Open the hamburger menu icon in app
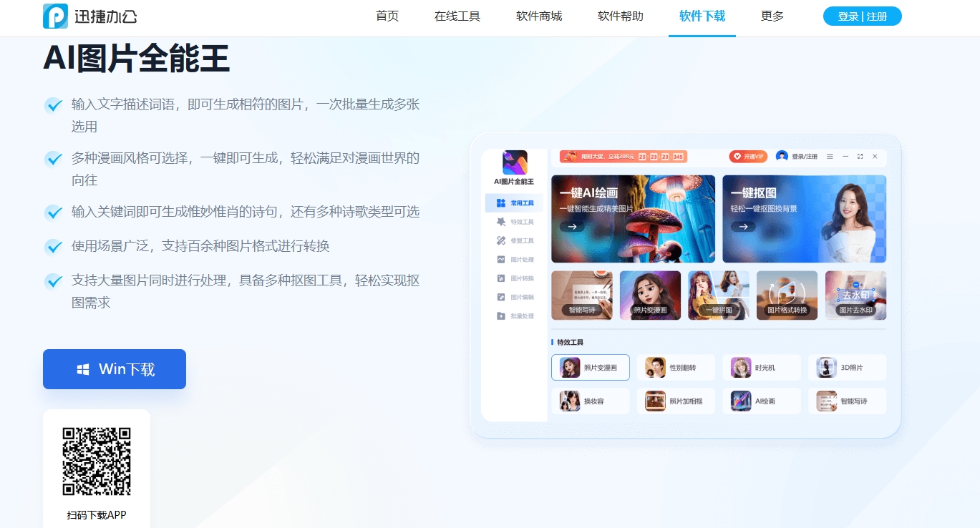The height and width of the screenshot is (528, 980). click(x=830, y=156)
